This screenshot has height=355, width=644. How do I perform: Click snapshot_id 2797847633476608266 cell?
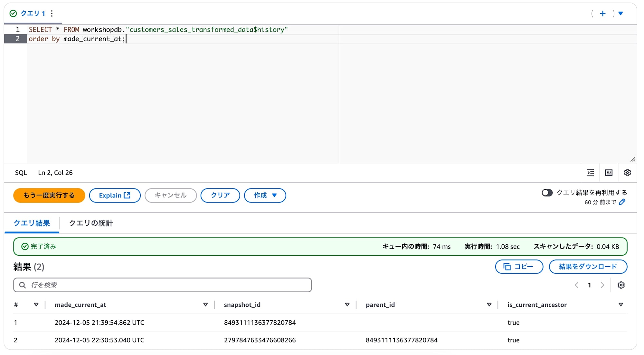click(x=260, y=340)
